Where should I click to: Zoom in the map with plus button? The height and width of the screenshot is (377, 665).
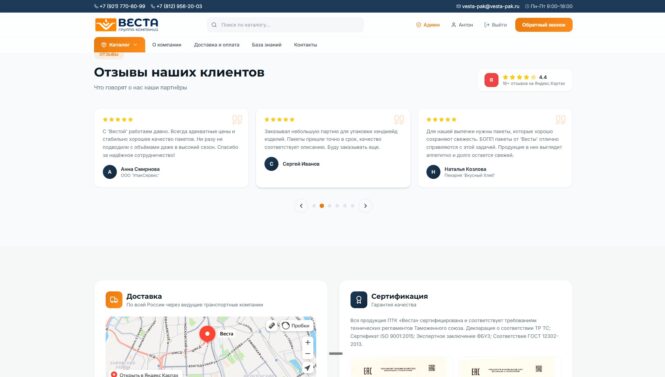[x=307, y=342]
